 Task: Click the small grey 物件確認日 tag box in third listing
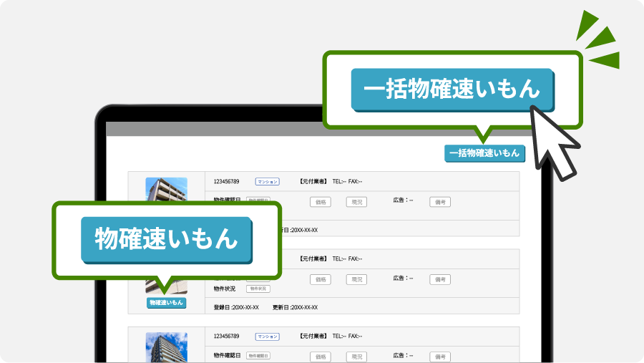tap(258, 356)
